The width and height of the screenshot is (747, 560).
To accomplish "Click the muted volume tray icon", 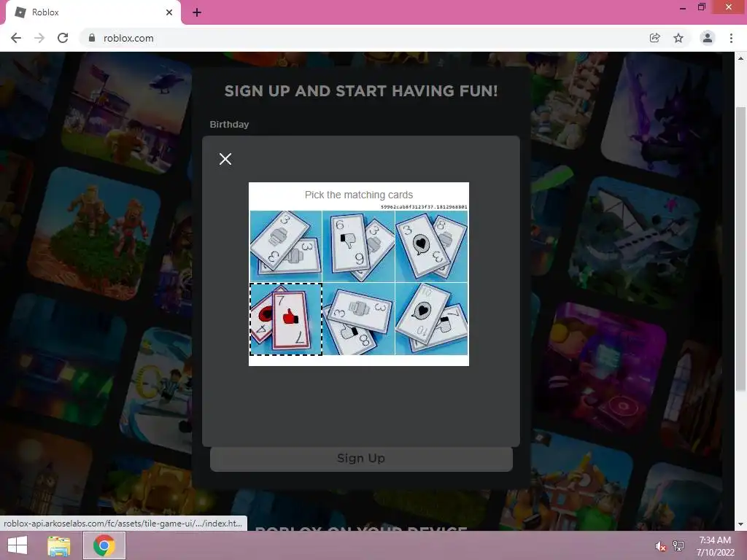I will pos(661,546).
